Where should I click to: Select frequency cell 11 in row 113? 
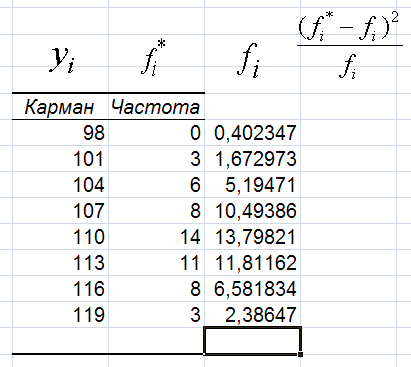click(x=156, y=263)
